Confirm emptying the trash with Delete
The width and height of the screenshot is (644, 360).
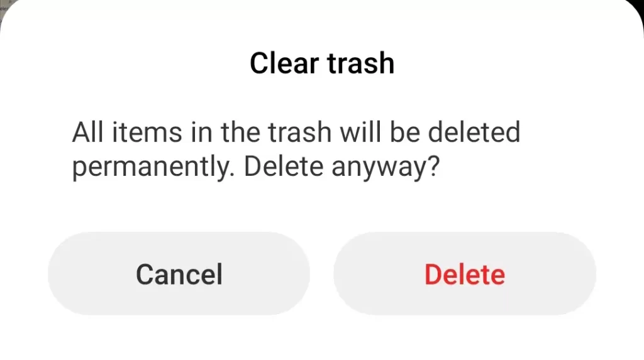pos(465,273)
